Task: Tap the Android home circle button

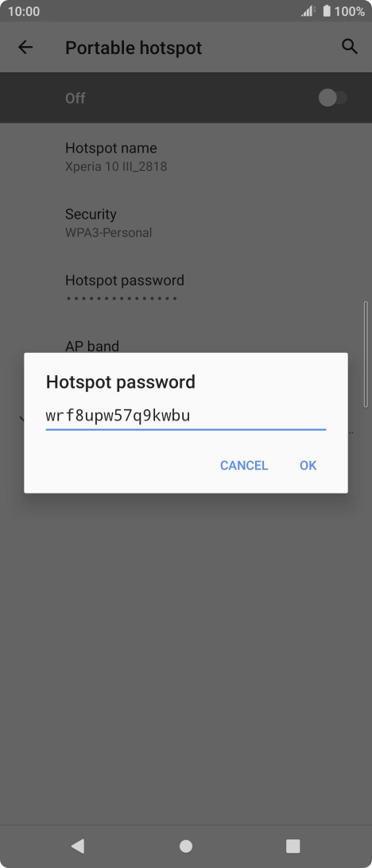Action: (x=186, y=846)
